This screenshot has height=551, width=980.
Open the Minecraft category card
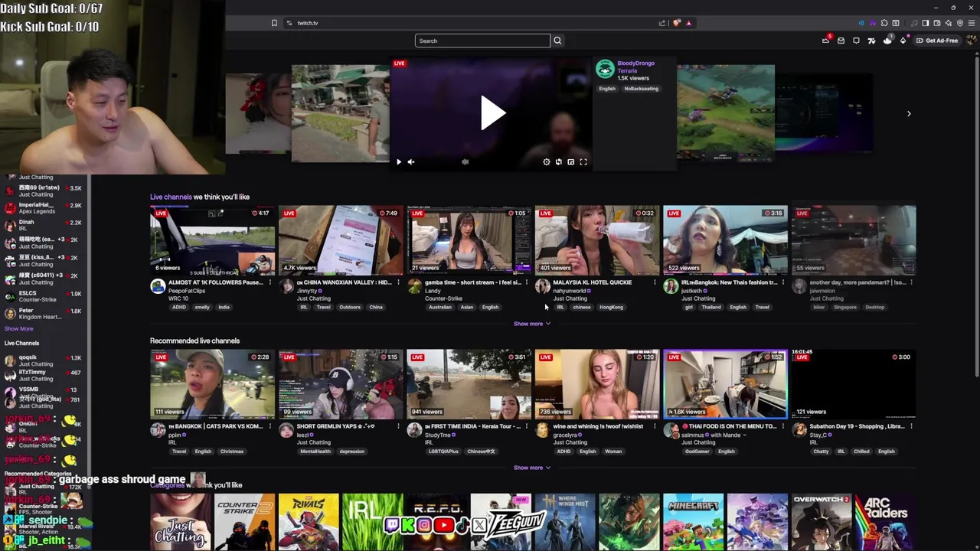pos(693,522)
